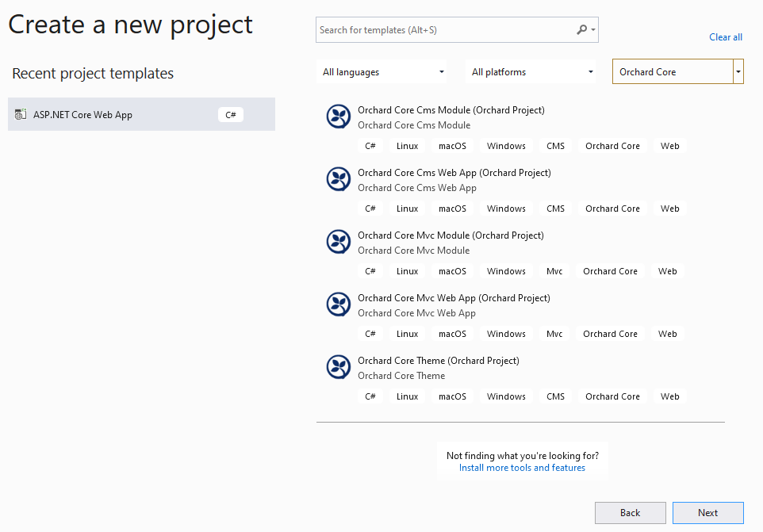Click Windows tag under Orchard Core Mvc Module
This screenshot has height=532, width=763.
click(x=506, y=271)
